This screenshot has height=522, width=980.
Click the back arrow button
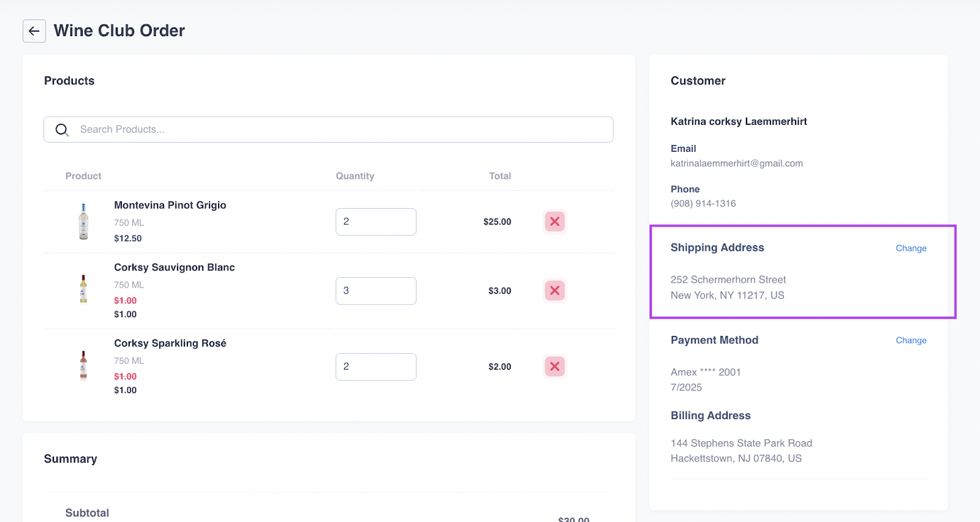pos(34,31)
